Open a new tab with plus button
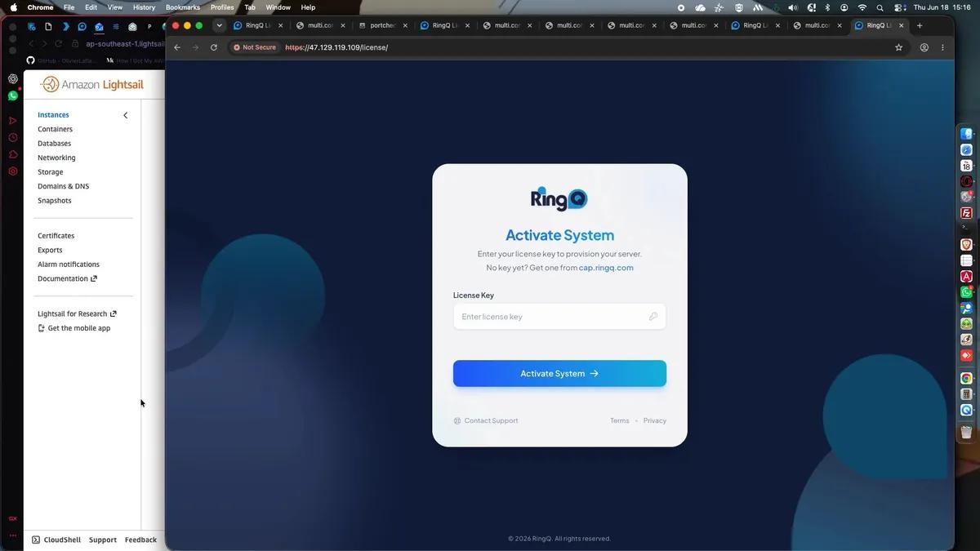Viewport: 980px width, 551px height. tap(920, 25)
